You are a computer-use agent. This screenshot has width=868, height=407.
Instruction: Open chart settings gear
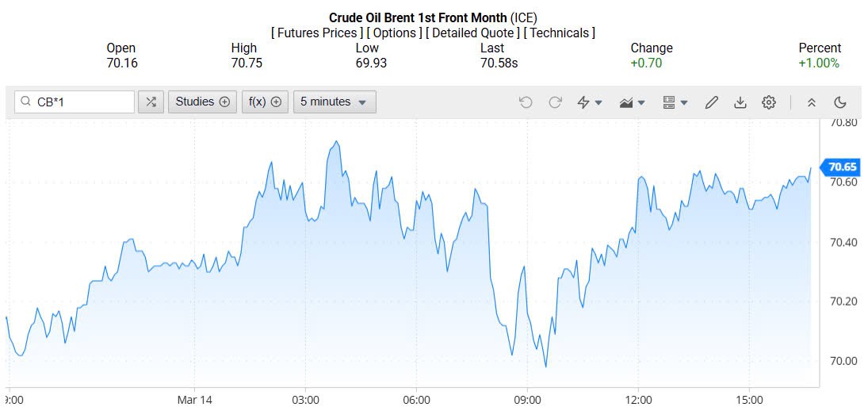(x=768, y=102)
